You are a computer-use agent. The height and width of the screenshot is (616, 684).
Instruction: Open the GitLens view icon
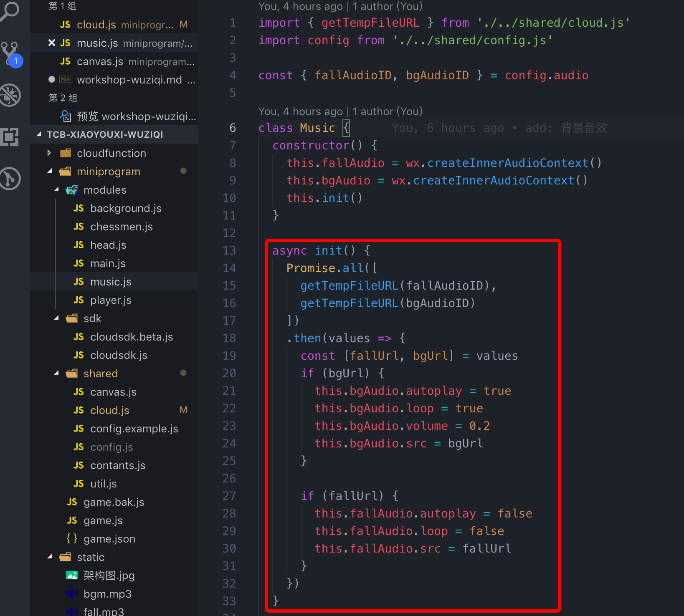click(x=10, y=179)
